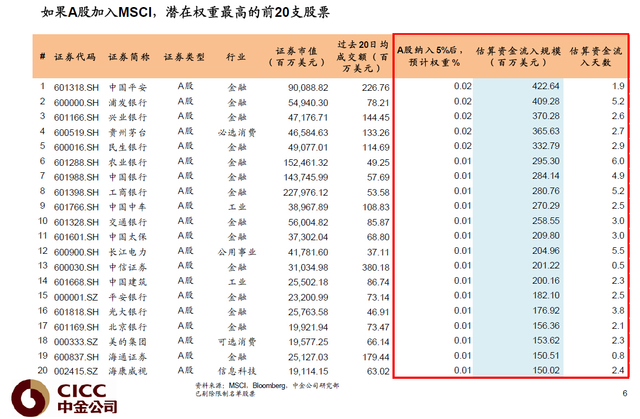Click inflow value 200.16
Viewport: 640px width, 419px height.
tap(546, 281)
